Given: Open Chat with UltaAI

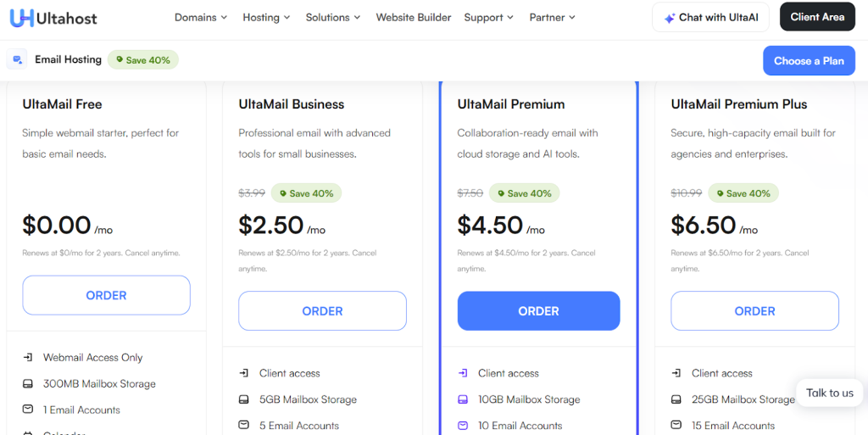Looking at the screenshot, I should tap(711, 17).
